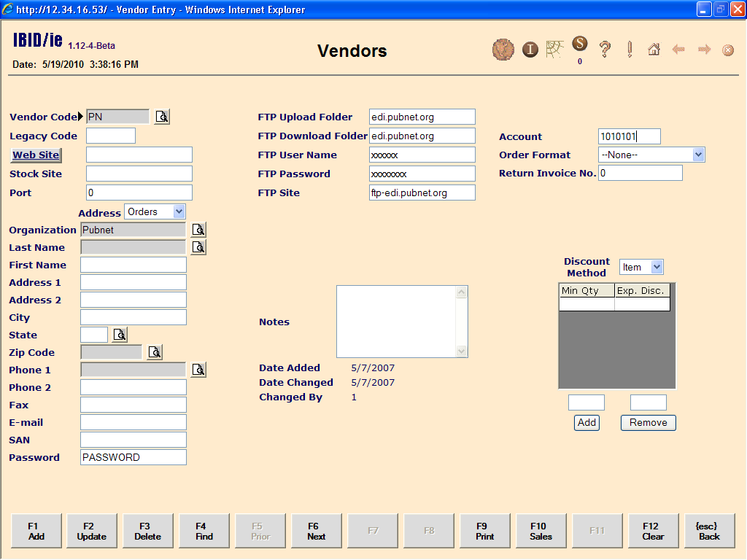The width and height of the screenshot is (747, 560).
Task: Click the spider web icon
Action: 555,49
